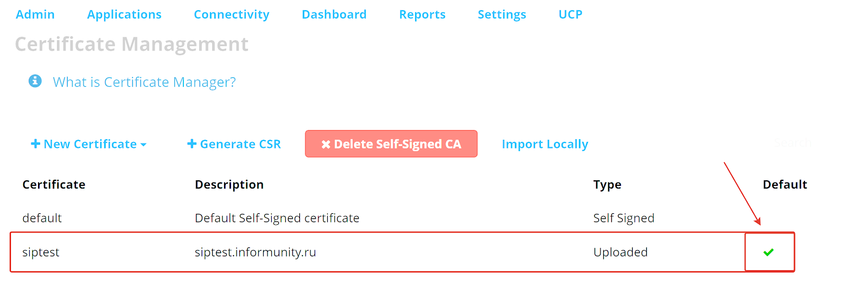Image resolution: width=868 pixels, height=286 pixels.
Task: Open the Applications menu
Action: click(124, 15)
